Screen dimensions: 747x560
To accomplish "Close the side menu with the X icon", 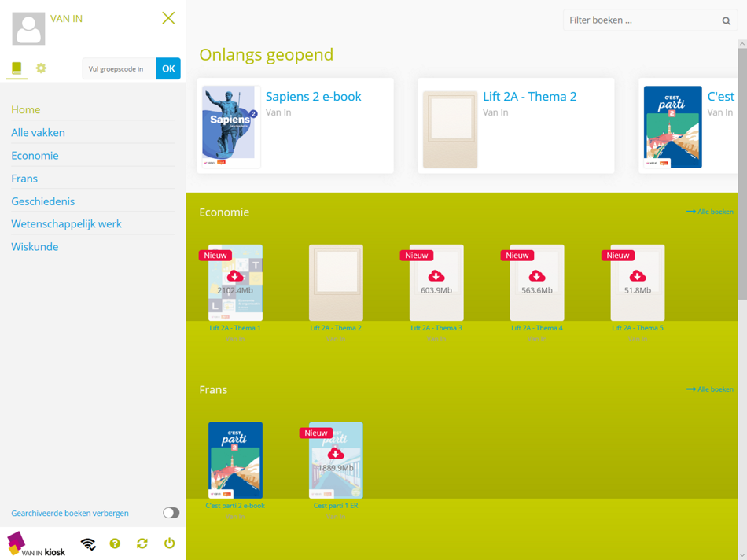I will coord(168,18).
